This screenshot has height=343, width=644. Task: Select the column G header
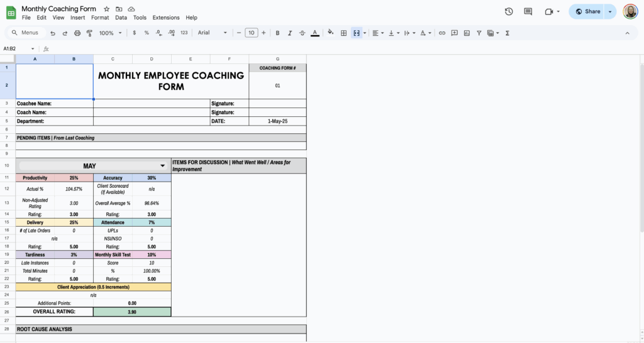pyautogui.click(x=277, y=59)
